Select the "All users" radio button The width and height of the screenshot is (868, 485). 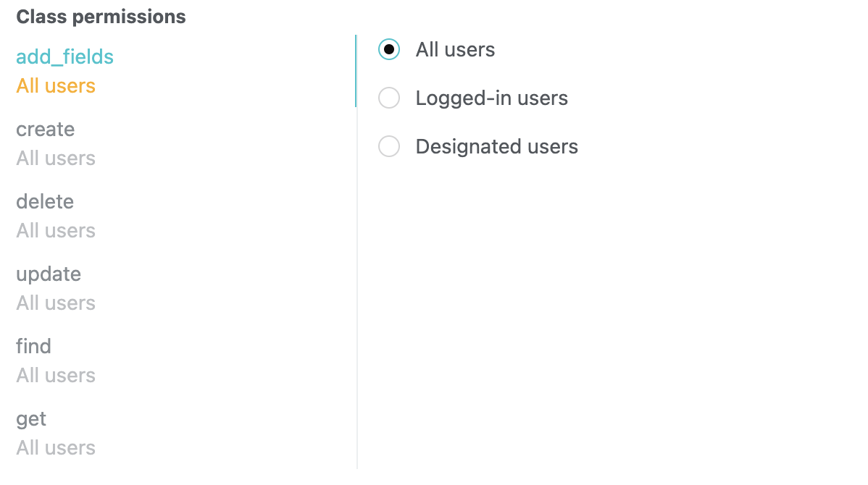[389, 49]
